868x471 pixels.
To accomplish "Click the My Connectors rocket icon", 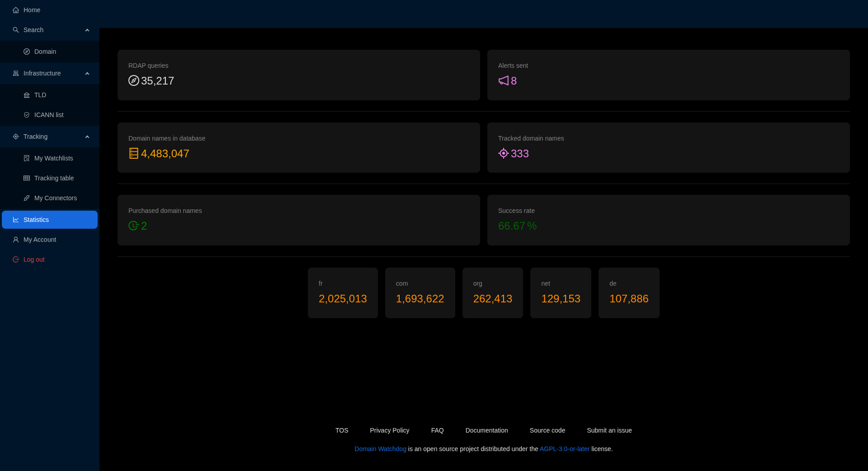I will click(x=27, y=198).
